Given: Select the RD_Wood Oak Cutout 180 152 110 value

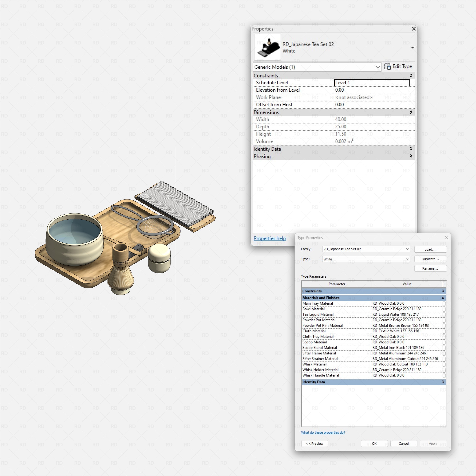Looking at the screenshot, I should coord(407,364).
